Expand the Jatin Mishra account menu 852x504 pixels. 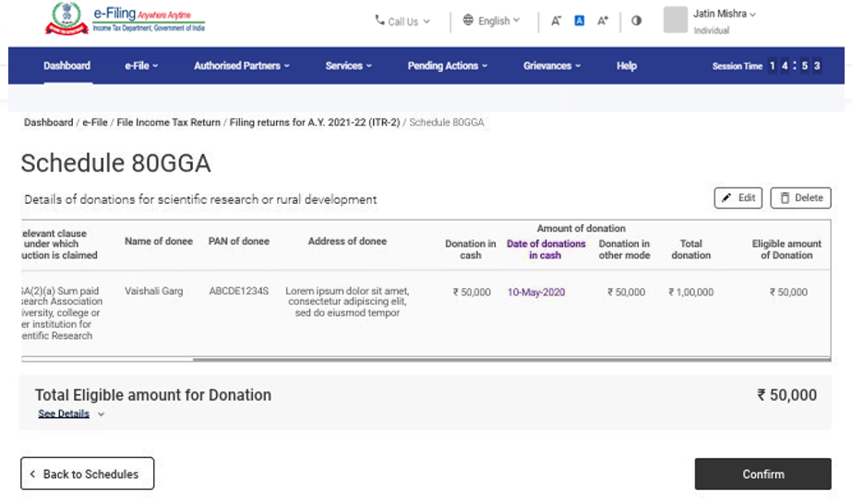[x=725, y=14]
